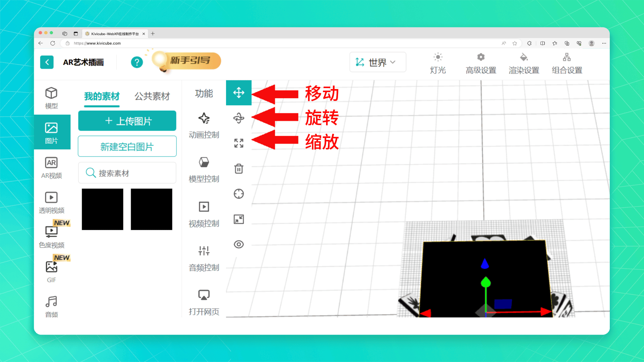644x362 pixels.
Task: Select the rotate tool icon
Action: [238, 118]
